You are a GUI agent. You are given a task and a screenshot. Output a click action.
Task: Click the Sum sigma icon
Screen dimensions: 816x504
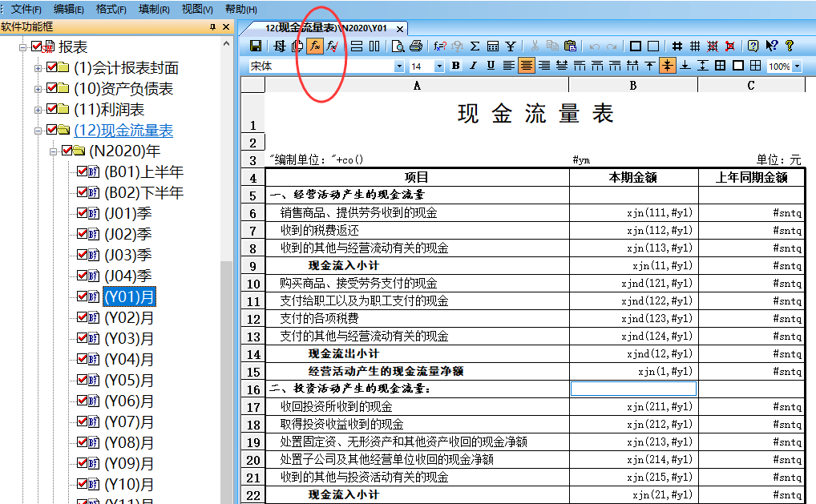point(475,46)
